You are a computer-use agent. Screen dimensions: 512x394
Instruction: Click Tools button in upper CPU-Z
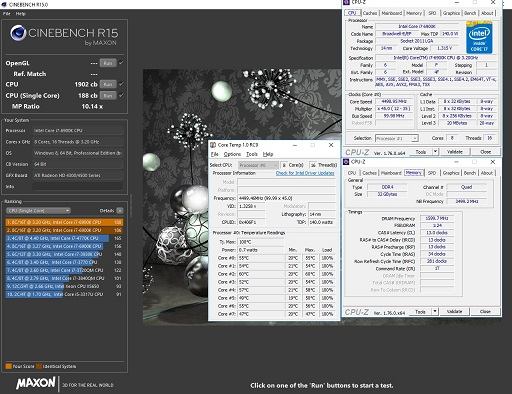coord(421,152)
